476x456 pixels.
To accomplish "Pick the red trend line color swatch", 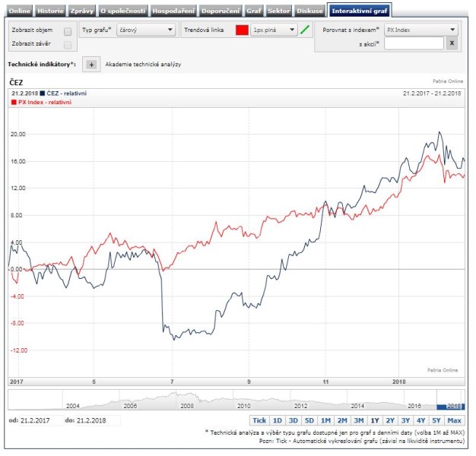I will [x=242, y=30].
